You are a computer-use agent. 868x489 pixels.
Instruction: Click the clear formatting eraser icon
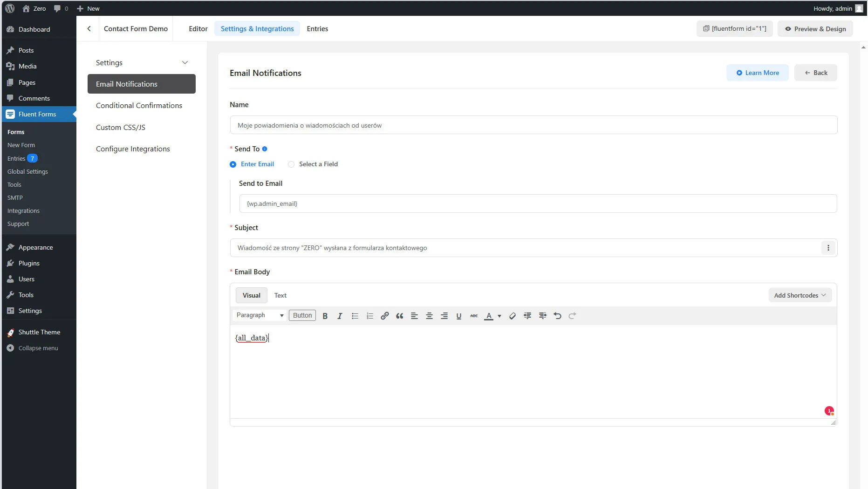(x=512, y=316)
